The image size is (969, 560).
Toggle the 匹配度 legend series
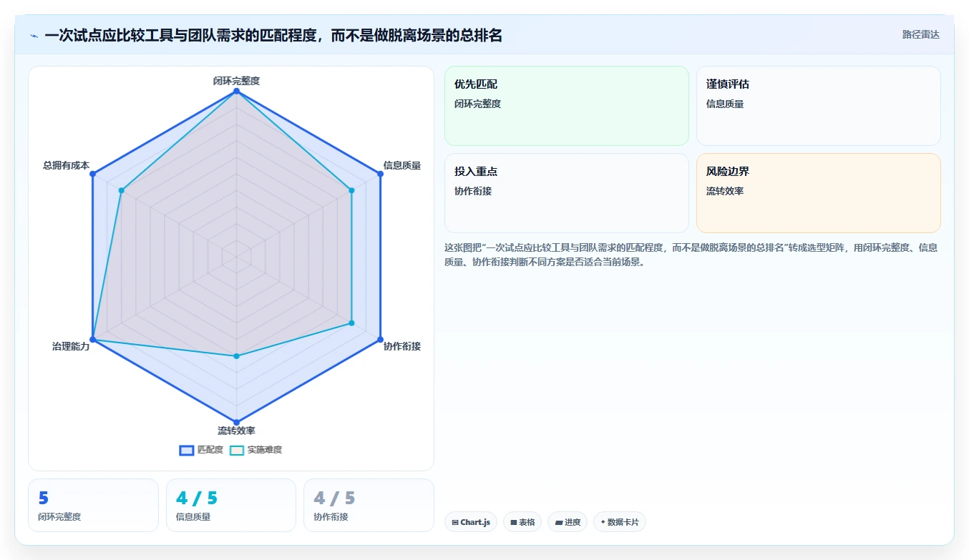tap(201, 450)
